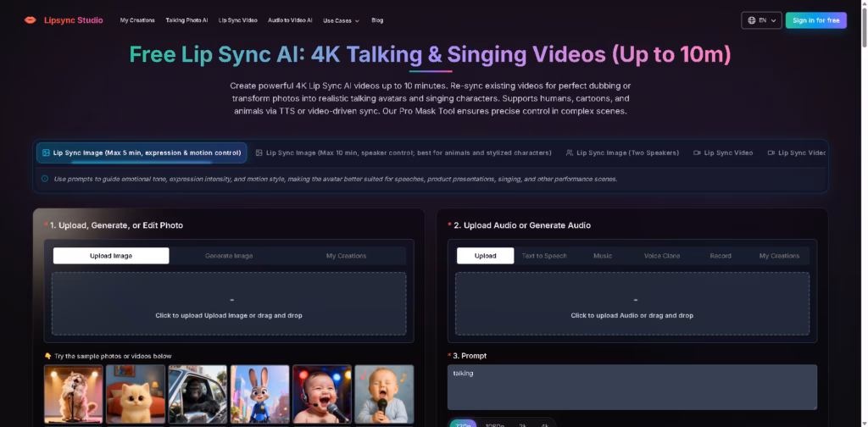Open the Blog page
Viewport: 868px width, 427px height.
[x=377, y=20]
